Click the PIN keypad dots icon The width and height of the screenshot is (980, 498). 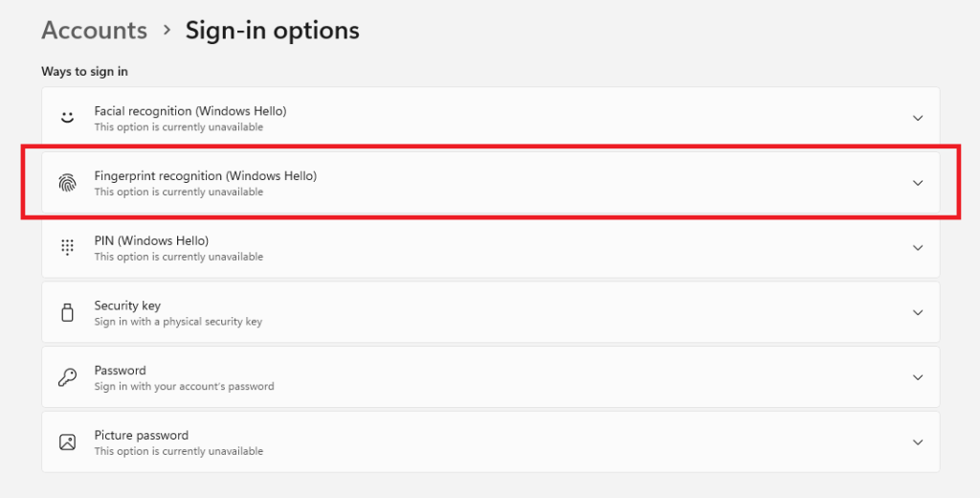(x=67, y=247)
